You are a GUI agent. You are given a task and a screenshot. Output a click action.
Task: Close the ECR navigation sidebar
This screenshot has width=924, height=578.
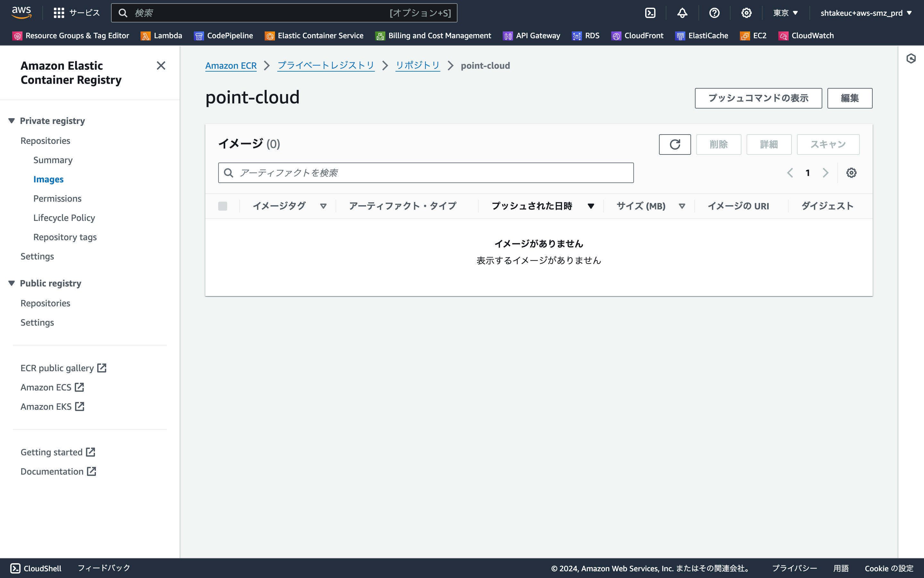click(161, 66)
